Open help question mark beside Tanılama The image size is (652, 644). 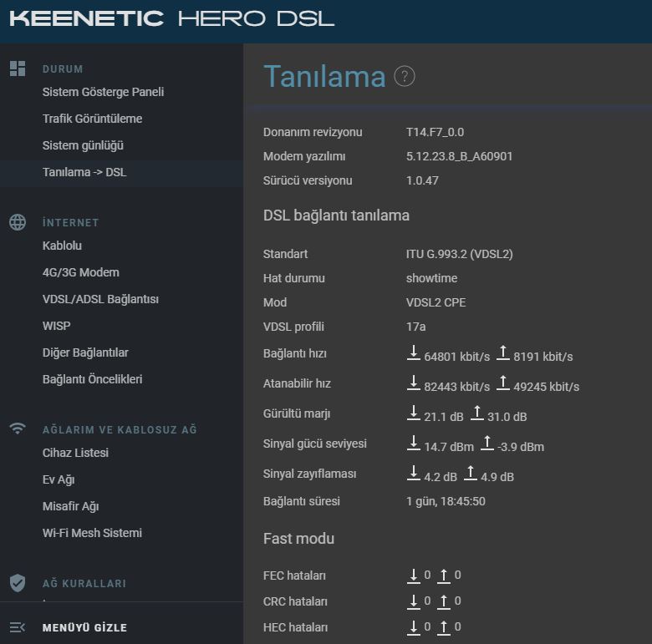[x=405, y=77]
